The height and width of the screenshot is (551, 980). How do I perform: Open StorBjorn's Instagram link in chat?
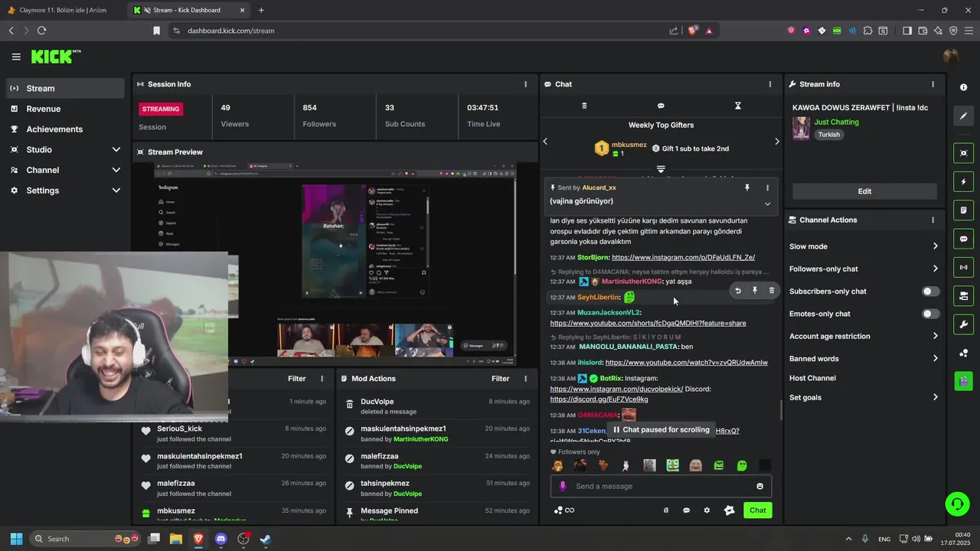coord(683,257)
